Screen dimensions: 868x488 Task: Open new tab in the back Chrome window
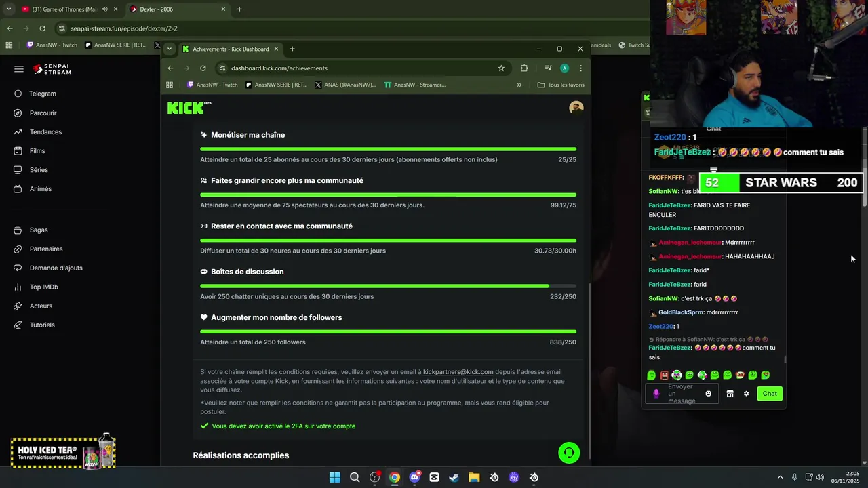pos(239,9)
